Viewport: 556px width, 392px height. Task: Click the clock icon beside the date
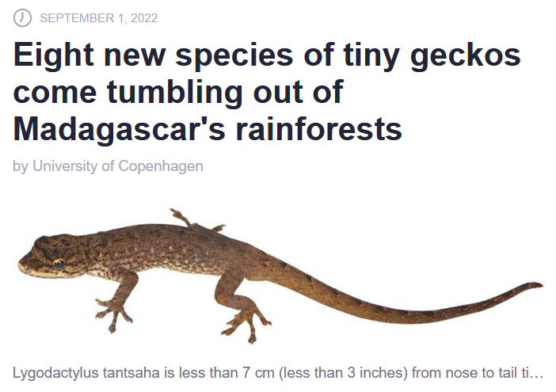click(23, 17)
